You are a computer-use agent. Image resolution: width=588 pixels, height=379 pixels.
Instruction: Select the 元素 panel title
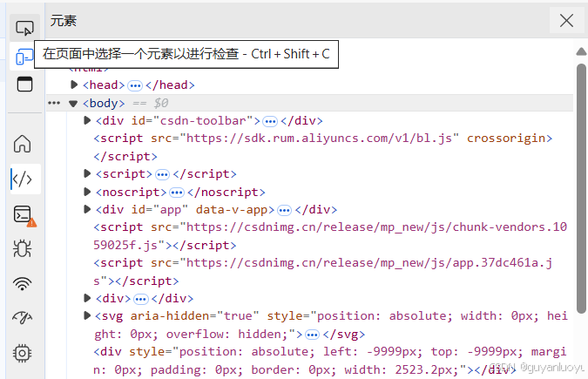tap(64, 21)
